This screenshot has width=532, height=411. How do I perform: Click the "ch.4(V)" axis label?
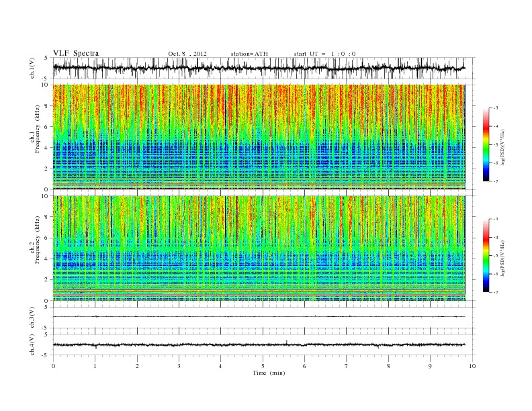point(32,345)
